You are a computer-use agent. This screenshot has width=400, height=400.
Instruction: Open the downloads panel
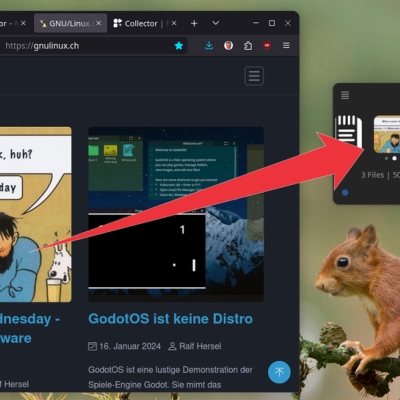pyautogui.click(x=209, y=45)
